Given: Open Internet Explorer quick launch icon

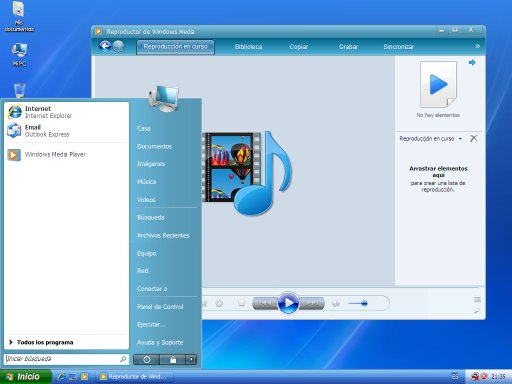Looking at the screenshot, I should [61, 377].
